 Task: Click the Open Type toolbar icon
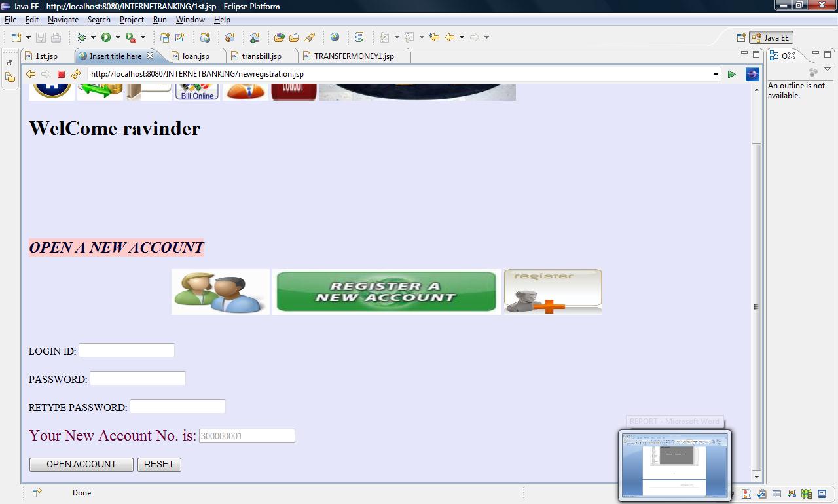[280, 37]
